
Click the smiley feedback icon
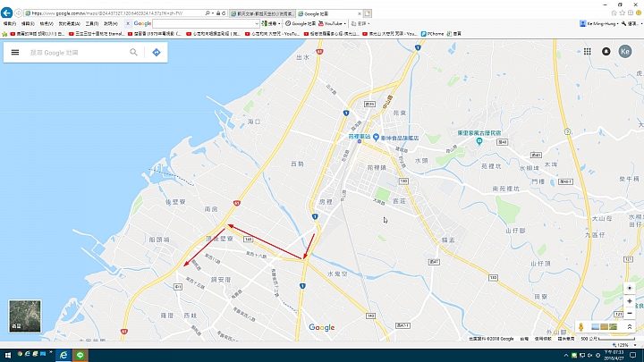click(x=639, y=13)
